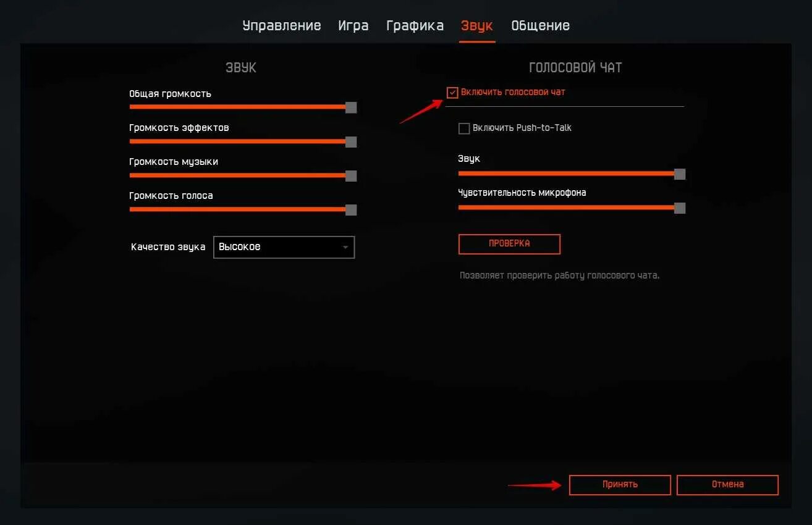
Task: Select the Звук tab
Action: click(x=477, y=25)
